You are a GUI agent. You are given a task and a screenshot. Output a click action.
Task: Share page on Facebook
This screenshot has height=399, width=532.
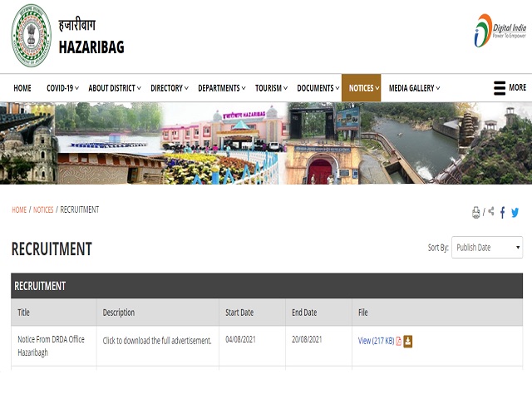pyautogui.click(x=503, y=213)
